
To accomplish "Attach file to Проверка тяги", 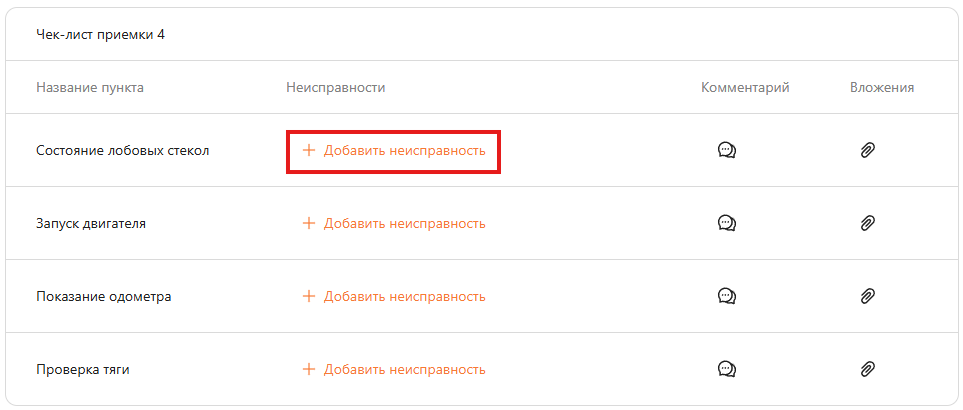I will tap(868, 369).
